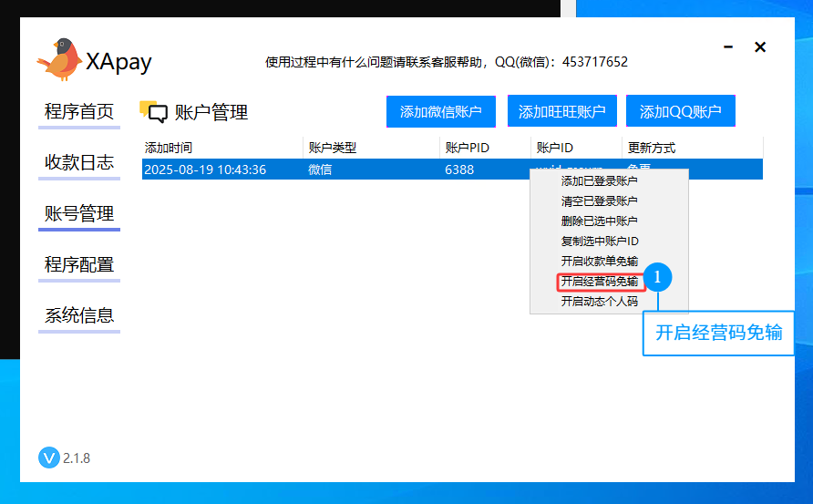
Task: Open the 系统信息 tab
Action: click(79, 316)
